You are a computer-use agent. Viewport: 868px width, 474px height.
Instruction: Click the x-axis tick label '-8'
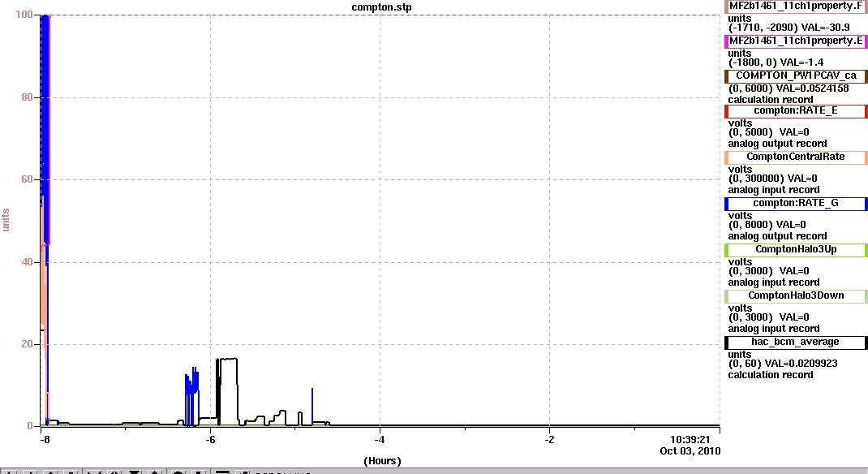tap(45, 440)
